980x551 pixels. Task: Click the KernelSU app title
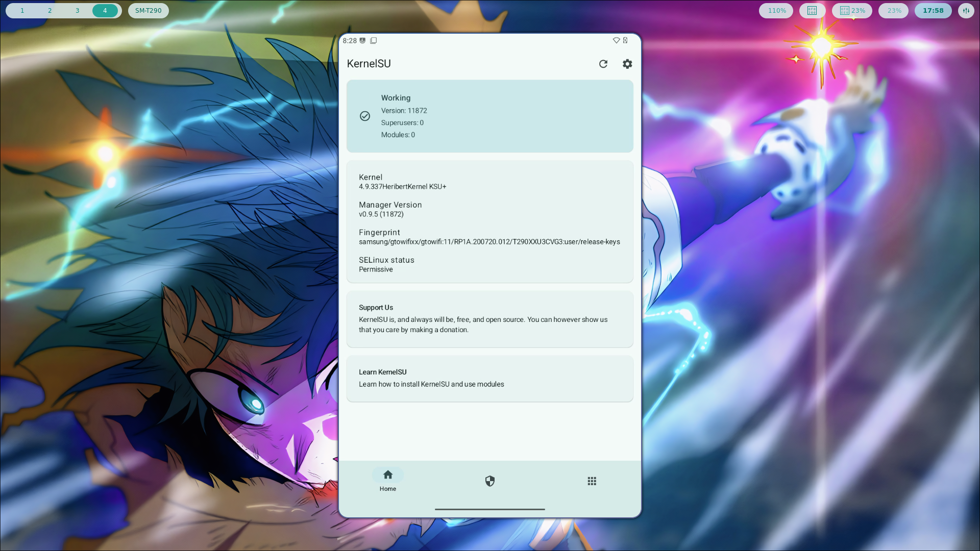[369, 64]
